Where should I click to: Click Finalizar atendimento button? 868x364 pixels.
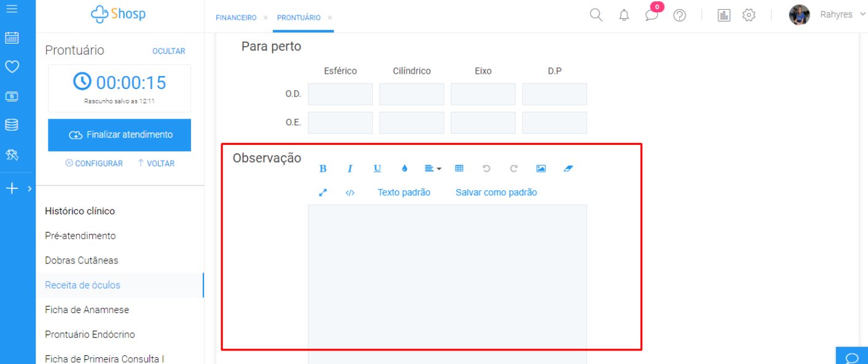[120, 135]
